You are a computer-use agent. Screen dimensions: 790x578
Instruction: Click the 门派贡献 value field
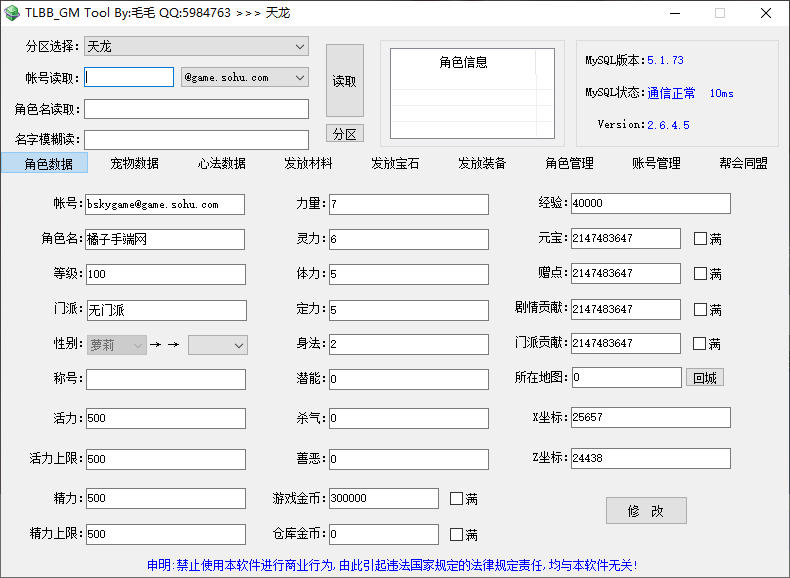click(x=626, y=343)
